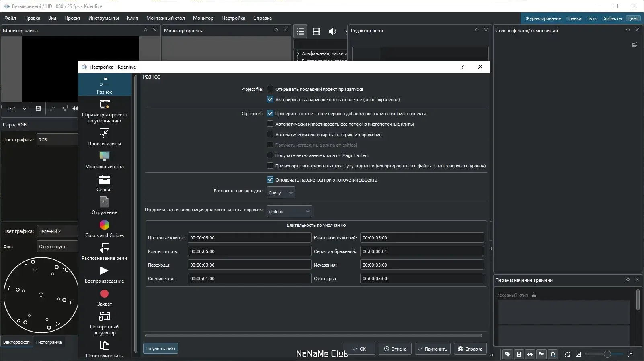Image resolution: width=644 pixels, height=361 pixels.
Task: Open the Разное settings category
Action: click(105, 85)
